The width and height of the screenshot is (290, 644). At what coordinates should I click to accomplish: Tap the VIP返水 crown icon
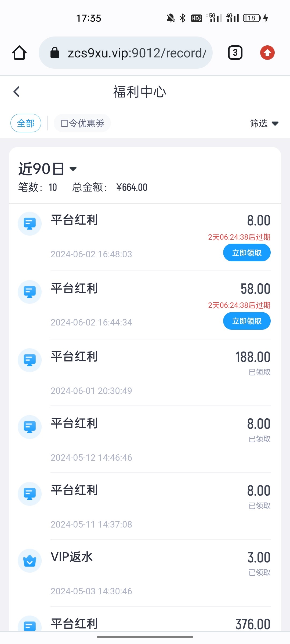tap(30, 561)
